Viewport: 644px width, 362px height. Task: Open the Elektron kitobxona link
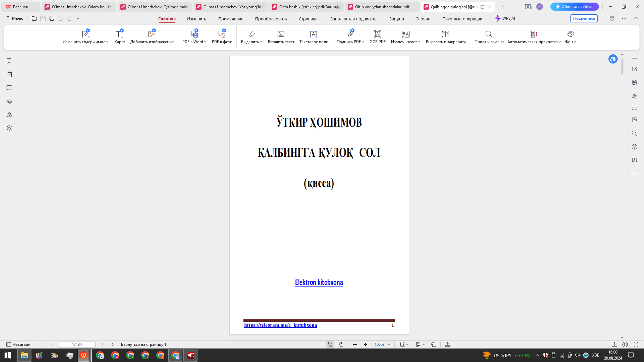pyautogui.click(x=319, y=282)
